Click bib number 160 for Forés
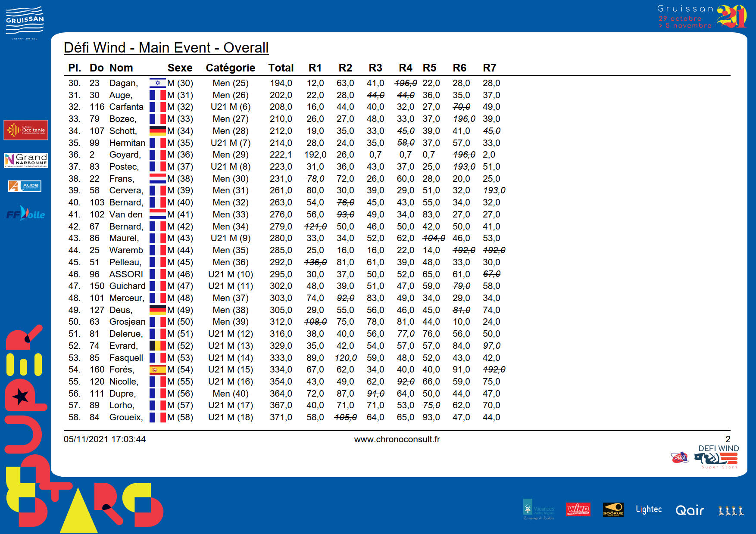The height and width of the screenshot is (534, 756). point(97,369)
